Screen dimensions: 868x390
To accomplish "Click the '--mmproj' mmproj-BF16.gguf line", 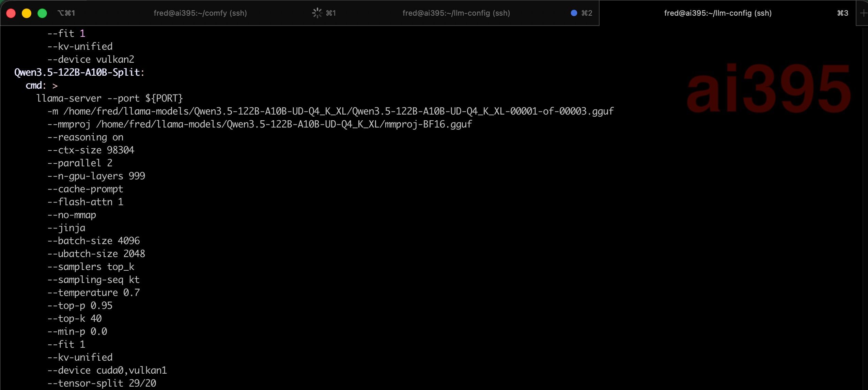I will point(260,124).
